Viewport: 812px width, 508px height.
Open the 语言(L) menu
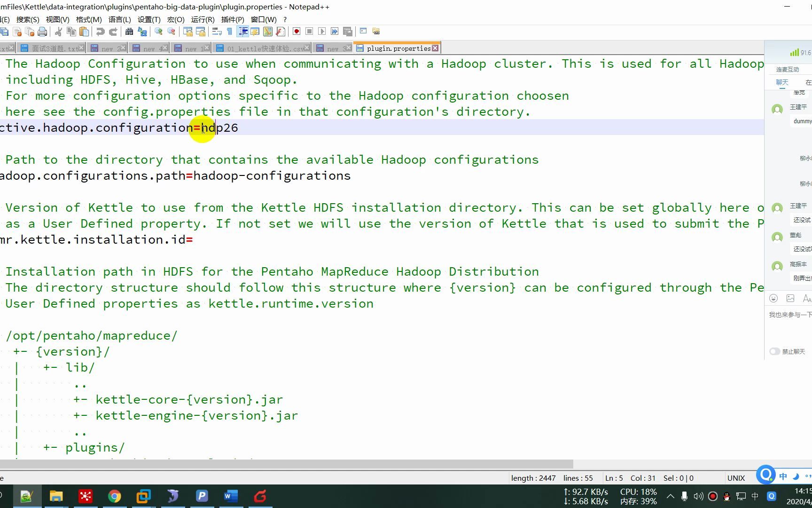119,19
